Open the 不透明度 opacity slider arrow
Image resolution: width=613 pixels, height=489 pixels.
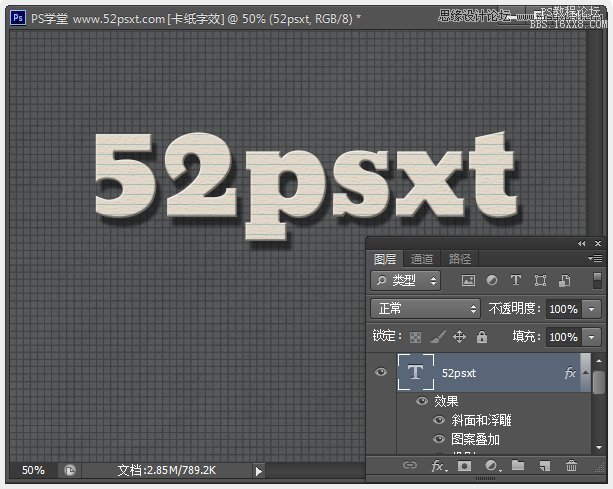tap(591, 309)
